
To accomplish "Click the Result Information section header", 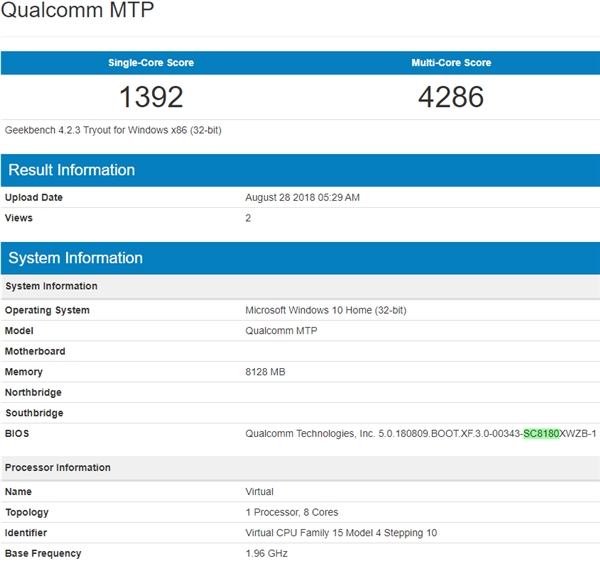I will pyautogui.click(x=72, y=170).
